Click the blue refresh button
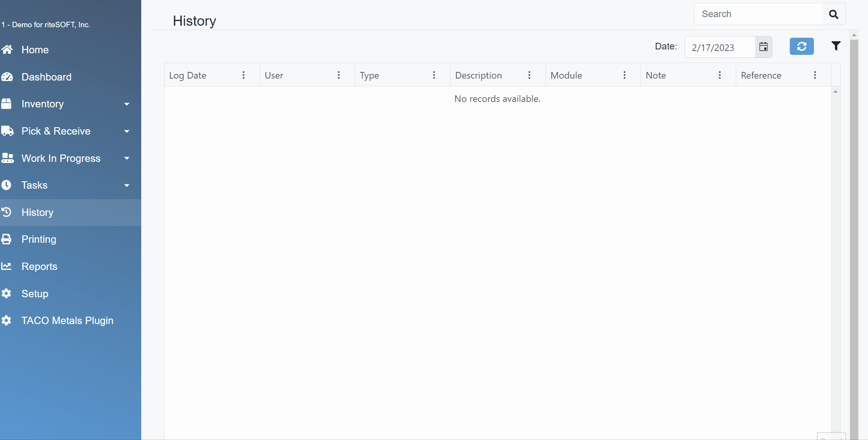Viewport: 868px width, 440px height. point(801,47)
